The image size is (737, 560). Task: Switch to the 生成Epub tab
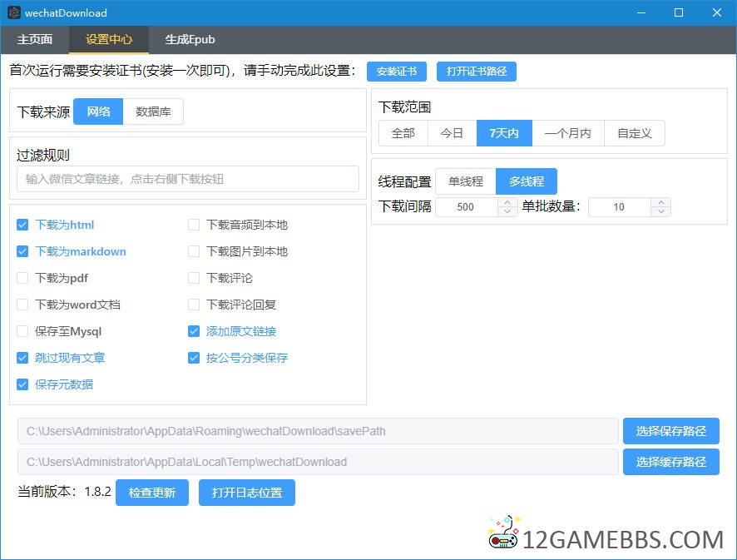188,39
